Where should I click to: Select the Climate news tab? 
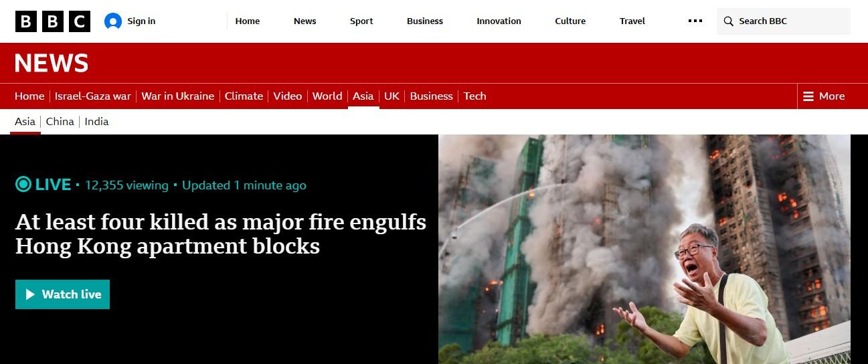pos(244,96)
